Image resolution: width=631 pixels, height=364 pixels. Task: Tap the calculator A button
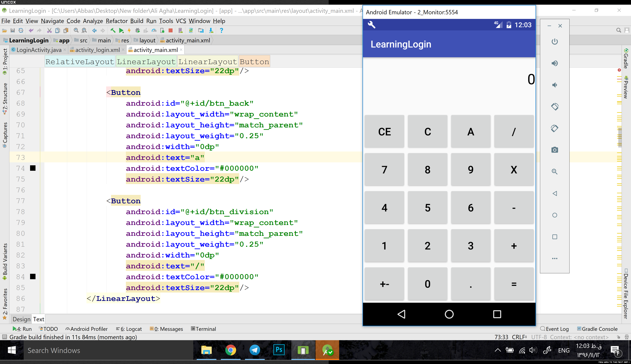tap(471, 131)
